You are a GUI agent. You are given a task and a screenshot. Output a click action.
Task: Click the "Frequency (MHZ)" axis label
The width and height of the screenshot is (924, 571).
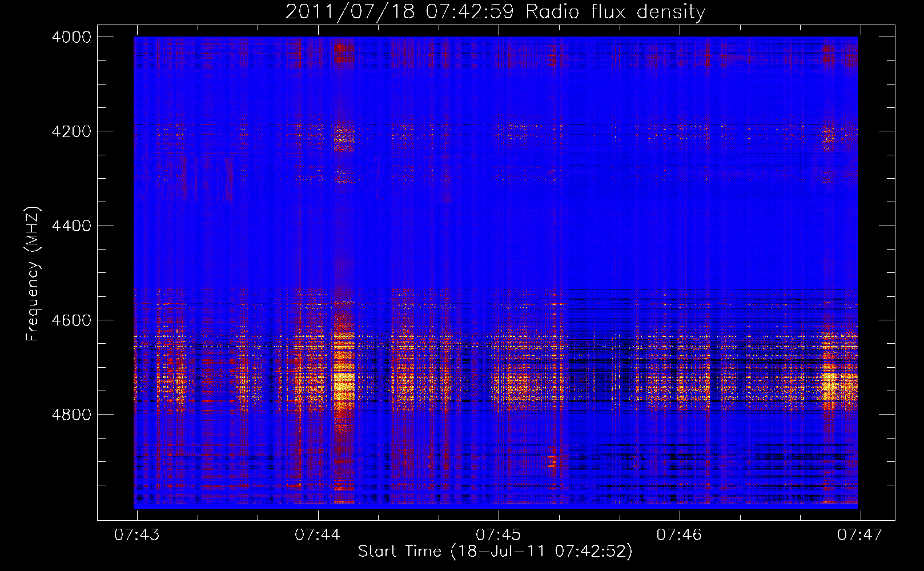33,274
